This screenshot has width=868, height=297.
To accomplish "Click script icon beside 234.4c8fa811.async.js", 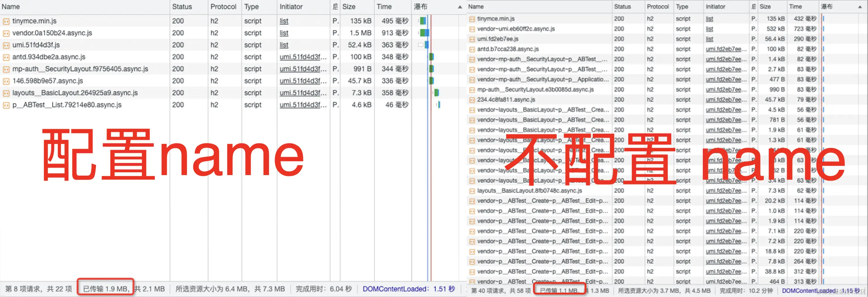I will click(472, 100).
